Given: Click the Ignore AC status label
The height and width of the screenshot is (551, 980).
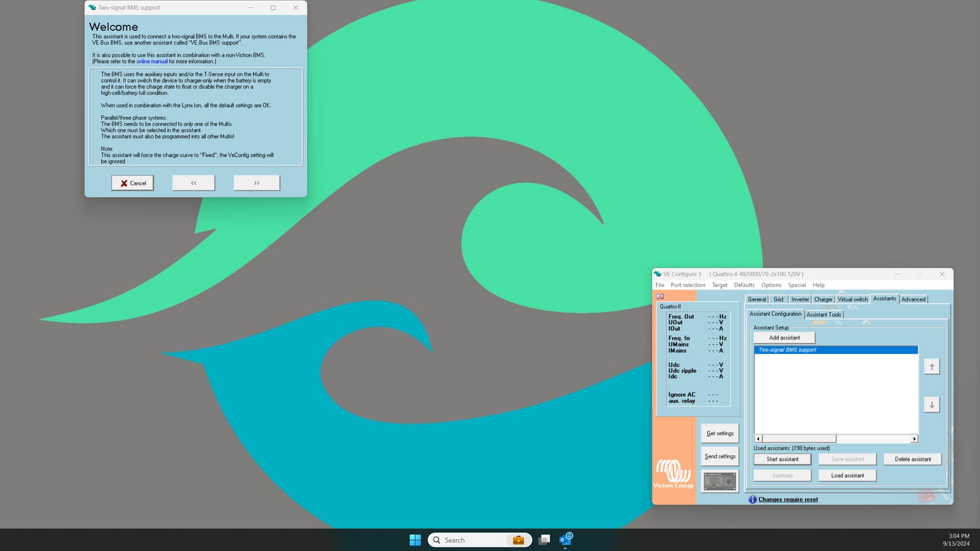Looking at the screenshot, I should point(681,395).
